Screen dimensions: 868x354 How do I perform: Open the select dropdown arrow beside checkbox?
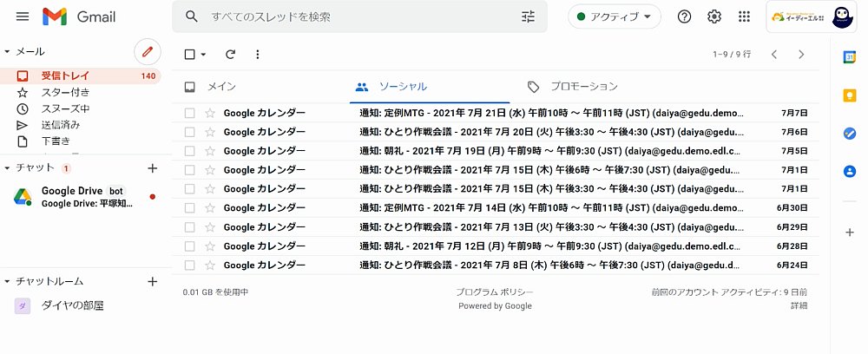203,54
